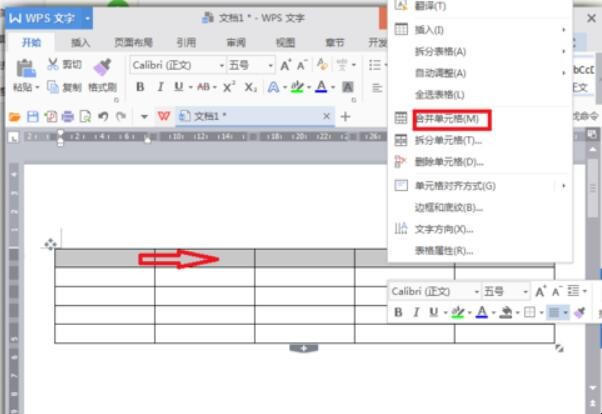Choose 删除单元格(D) from context menu
This screenshot has width=602, height=414.
click(x=449, y=162)
